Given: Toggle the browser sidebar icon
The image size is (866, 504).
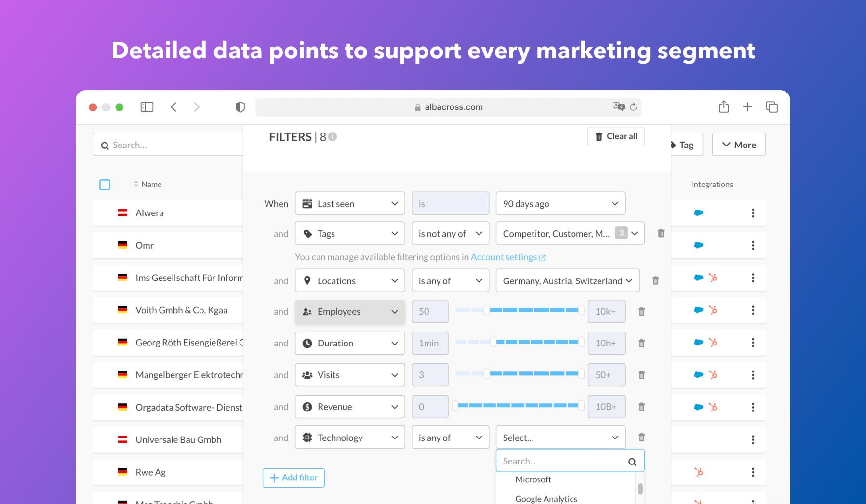Looking at the screenshot, I should tap(147, 107).
